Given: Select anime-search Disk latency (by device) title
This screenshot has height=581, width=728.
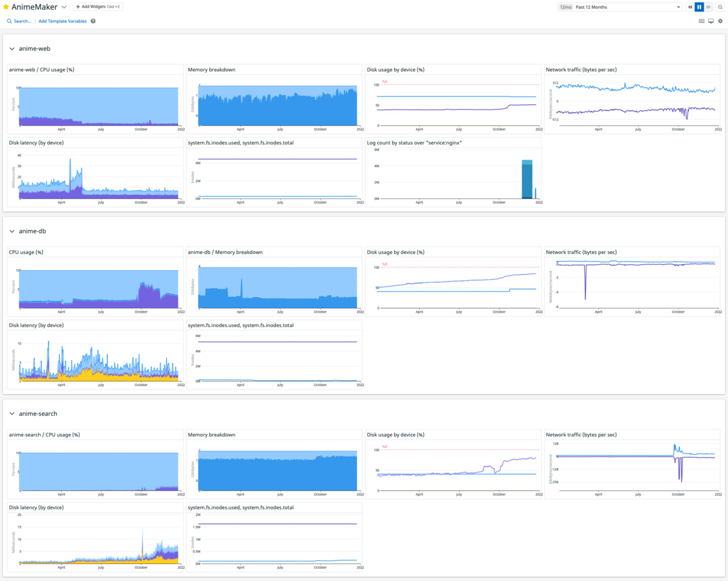Looking at the screenshot, I should click(36, 507).
